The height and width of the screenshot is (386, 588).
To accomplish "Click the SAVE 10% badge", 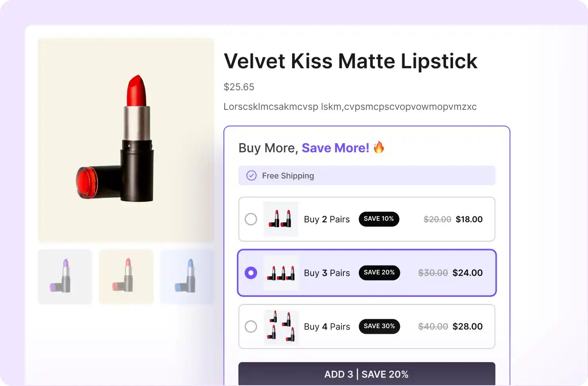I will click(x=379, y=219).
